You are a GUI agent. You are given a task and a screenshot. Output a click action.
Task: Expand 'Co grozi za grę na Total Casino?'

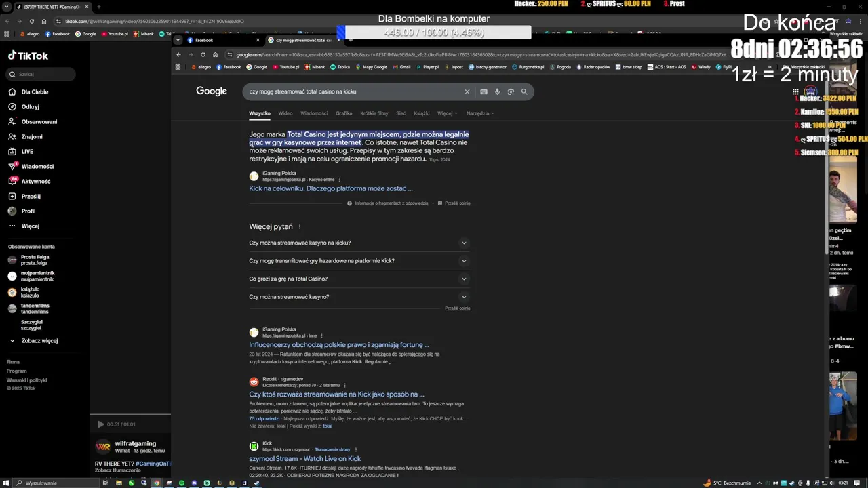point(359,279)
